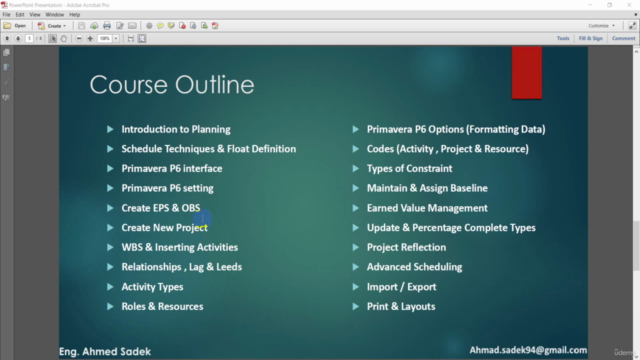Open the attachments side panel icon

click(x=6, y=82)
